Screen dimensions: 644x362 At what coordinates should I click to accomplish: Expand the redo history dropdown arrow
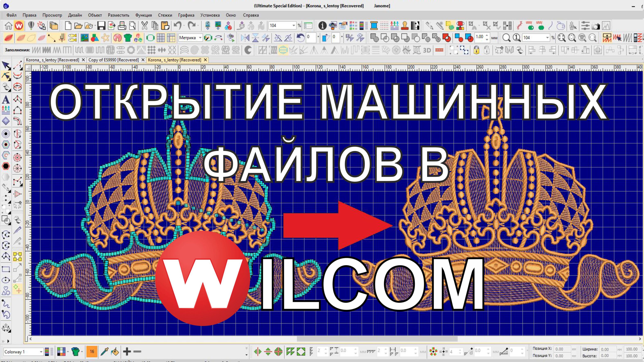tap(198, 26)
